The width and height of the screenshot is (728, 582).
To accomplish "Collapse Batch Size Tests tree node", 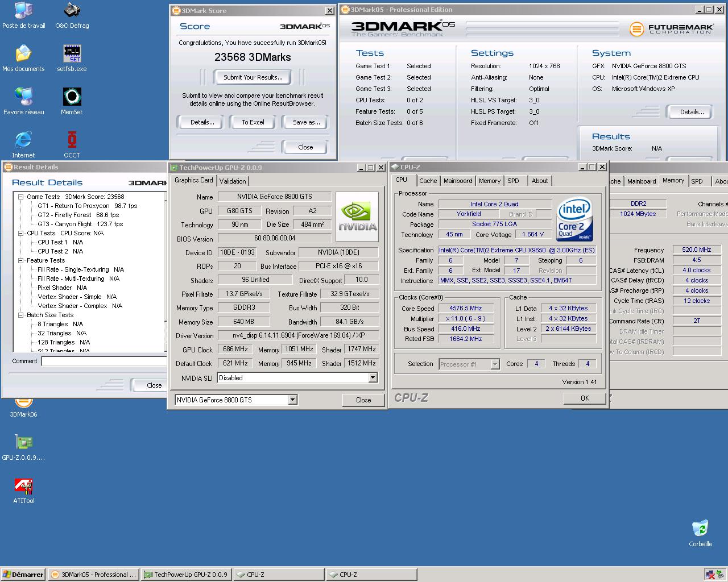I will point(20,315).
